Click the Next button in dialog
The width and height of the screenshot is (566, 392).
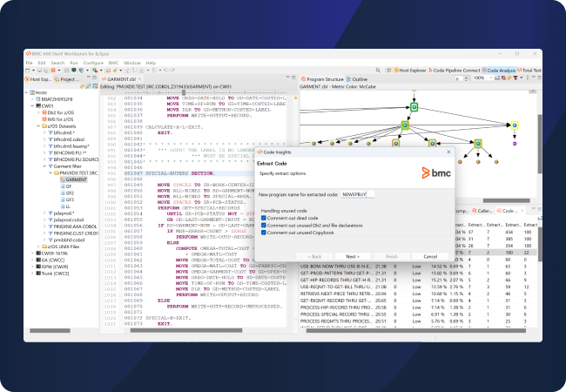pyautogui.click(x=353, y=256)
